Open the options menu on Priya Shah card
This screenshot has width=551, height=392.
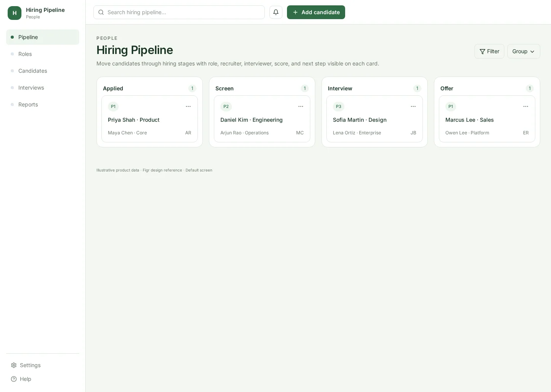tap(188, 106)
